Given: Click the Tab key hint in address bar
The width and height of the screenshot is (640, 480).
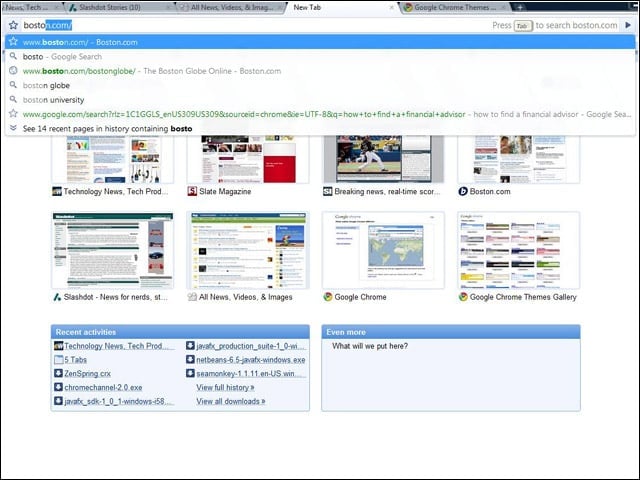Looking at the screenshot, I should click(523, 26).
